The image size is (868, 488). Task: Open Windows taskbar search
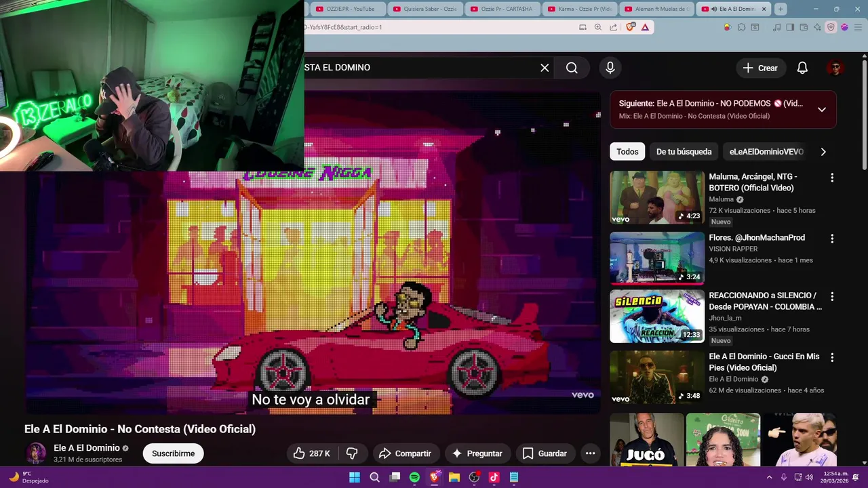[374, 477]
